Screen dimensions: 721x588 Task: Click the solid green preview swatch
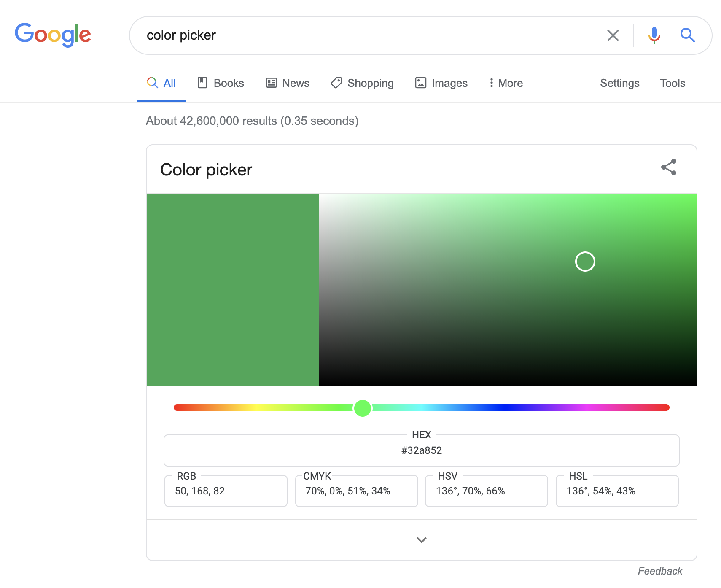click(x=232, y=290)
